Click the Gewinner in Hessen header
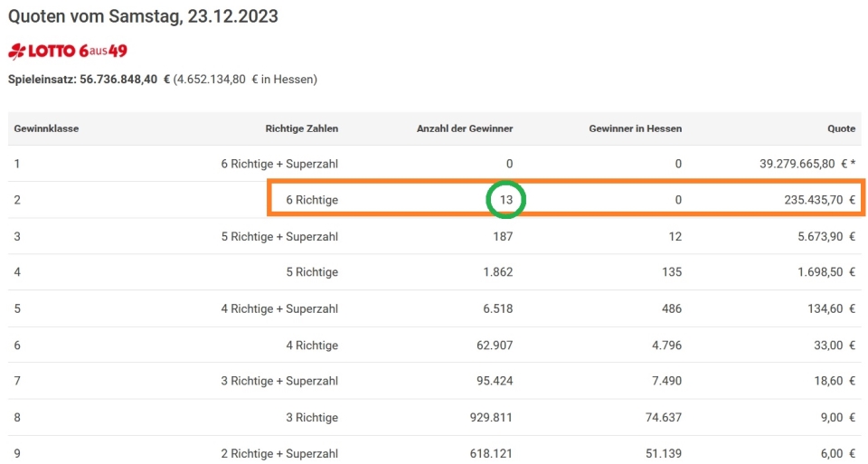This screenshot has width=868, height=464. pos(636,128)
